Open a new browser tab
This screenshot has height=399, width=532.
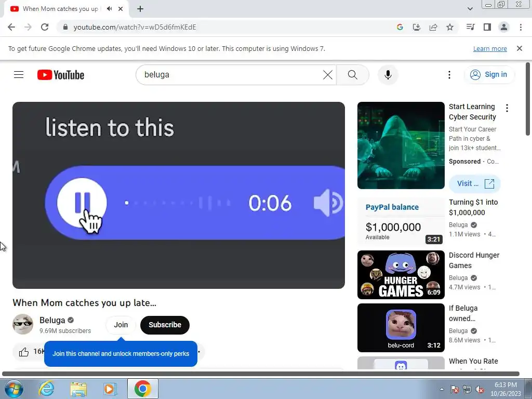tap(140, 9)
